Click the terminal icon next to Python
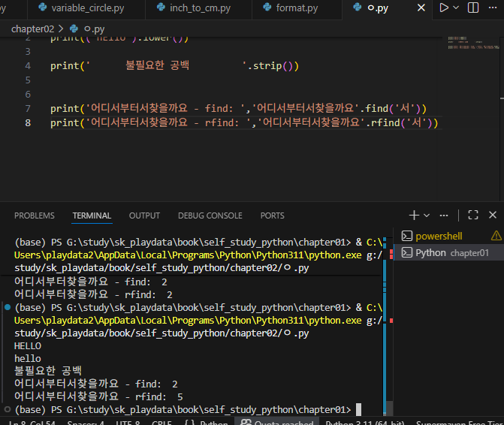This screenshot has height=425, width=504. coord(407,253)
